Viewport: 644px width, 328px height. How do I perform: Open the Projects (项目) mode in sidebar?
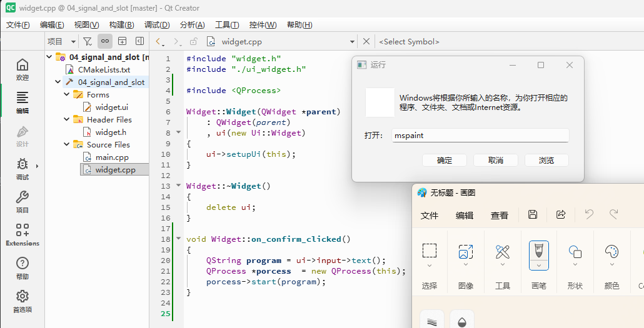[22, 202]
